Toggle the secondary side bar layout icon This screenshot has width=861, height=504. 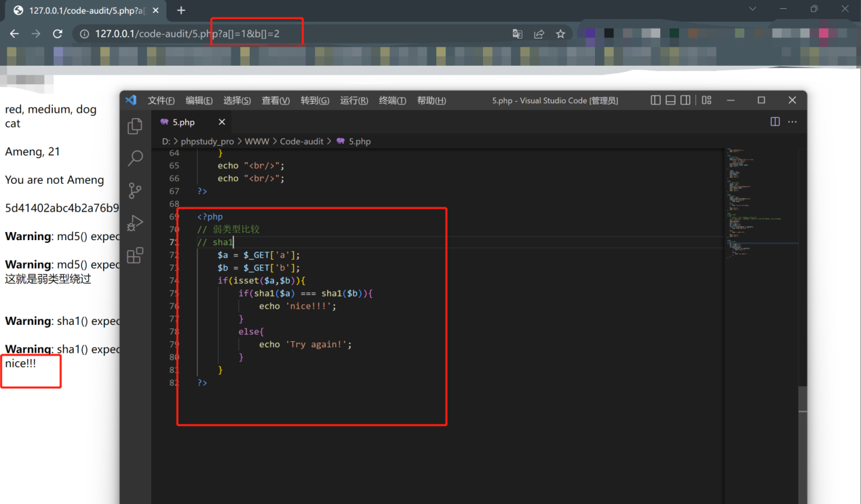686,100
